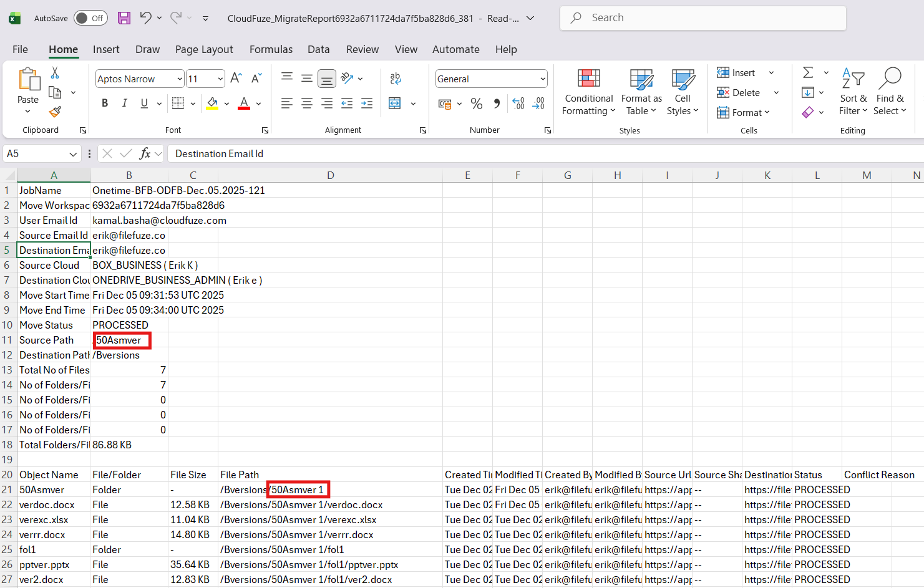
Task: Expand the Name Box dropdown arrow
Action: (x=73, y=154)
